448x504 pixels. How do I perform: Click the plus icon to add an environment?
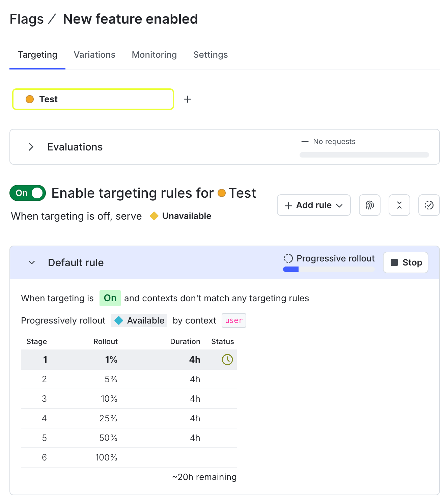pyautogui.click(x=187, y=99)
